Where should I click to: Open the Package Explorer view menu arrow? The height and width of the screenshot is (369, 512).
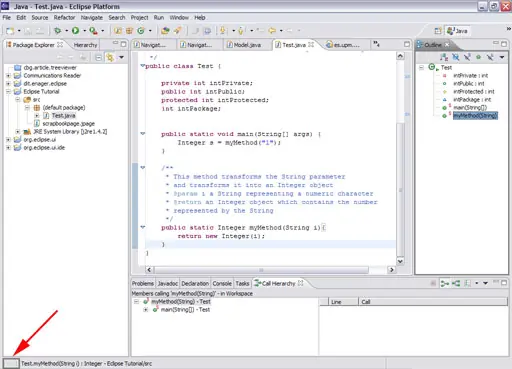point(122,58)
